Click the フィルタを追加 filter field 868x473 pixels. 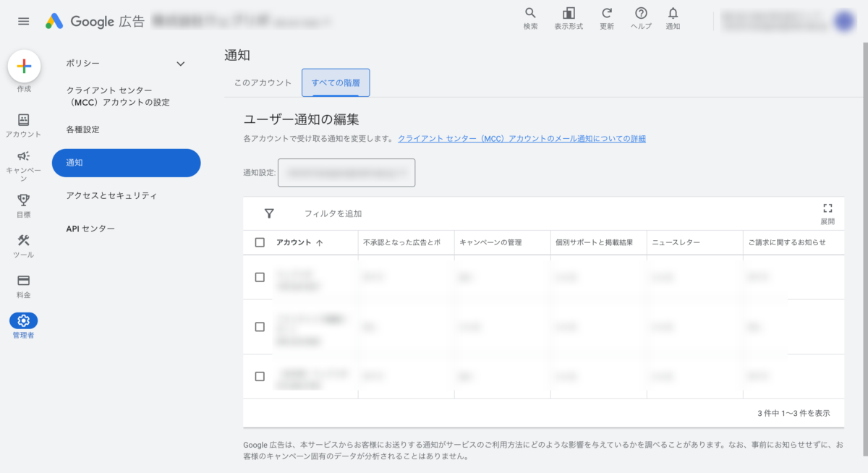click(x=333, y=213)
